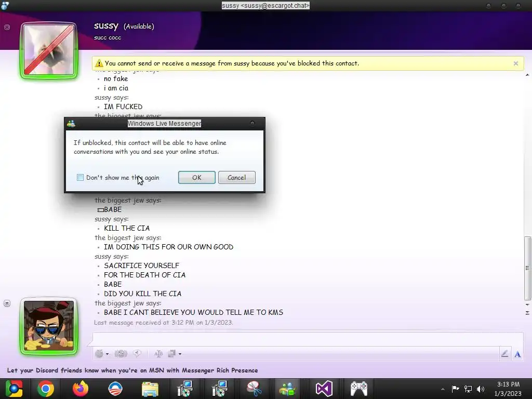Viewport: 532px width, 399px height.
Task: Open game controller app in taskbar
Action: 358,389
